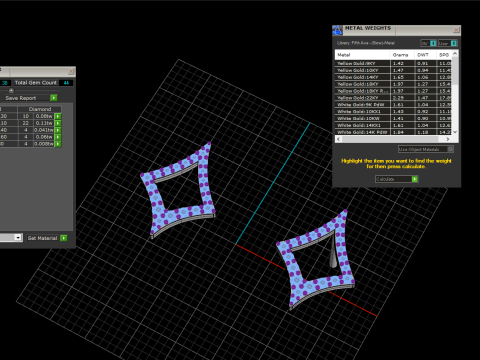
Task: Sort by the Metal column header
Action: pyautogui.click(x=363, y=55)
